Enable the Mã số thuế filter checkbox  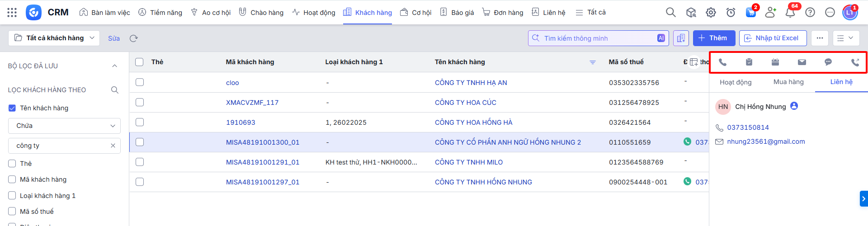coord(12,212)
